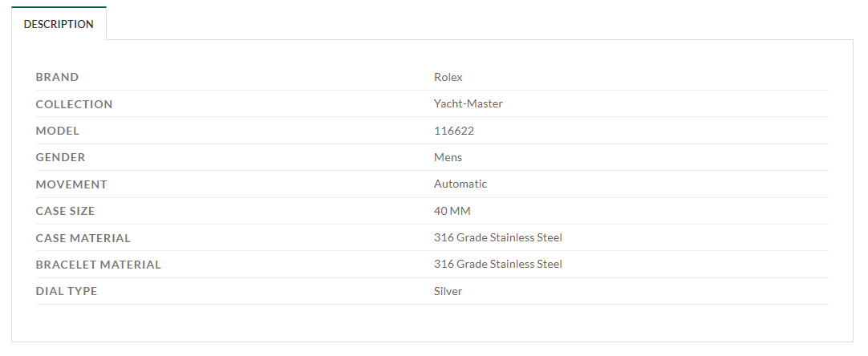868x356 pixels.
Task: Click the Case Material label
Action: point(83,238)
